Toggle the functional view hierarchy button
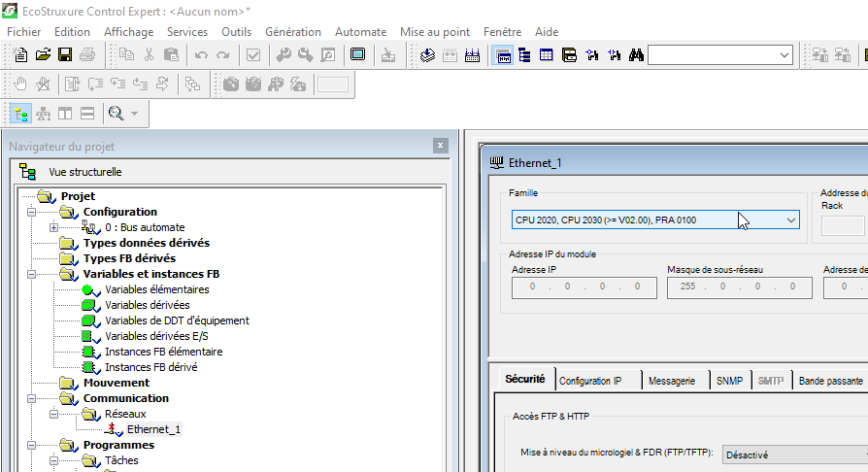This screenshot has width=868, height=472. tap(43, 114)
